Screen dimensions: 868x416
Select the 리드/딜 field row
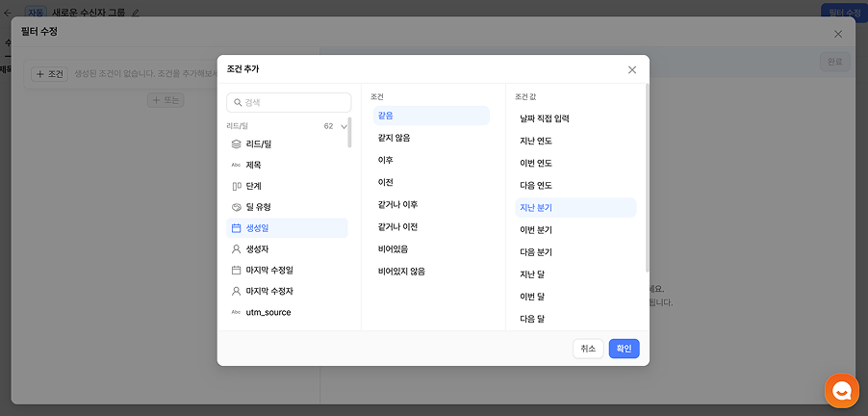(287, 144)
